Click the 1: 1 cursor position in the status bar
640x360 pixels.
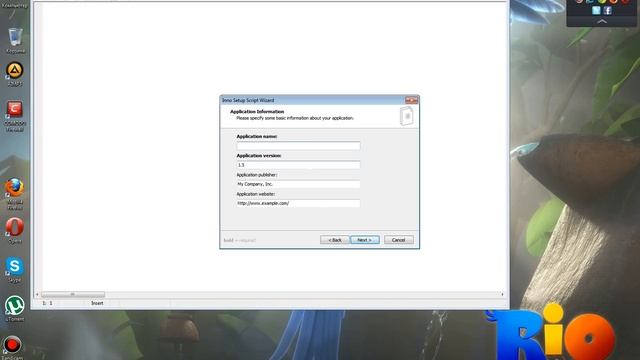point(47,303)
